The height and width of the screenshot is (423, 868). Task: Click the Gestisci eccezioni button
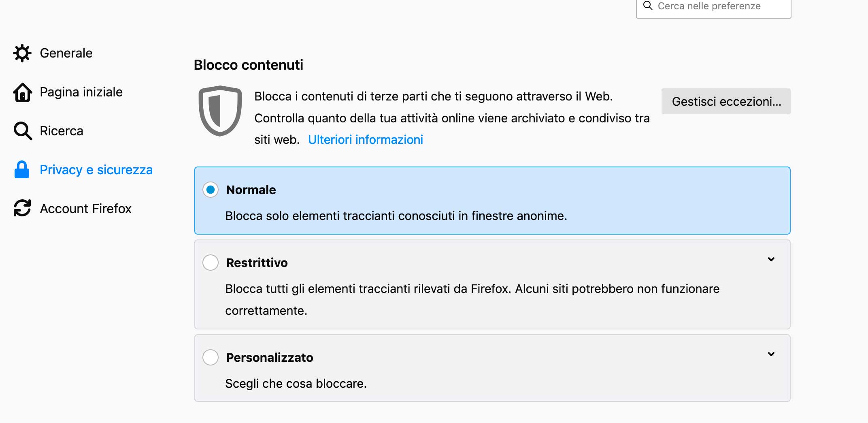(x=726, y=101)
